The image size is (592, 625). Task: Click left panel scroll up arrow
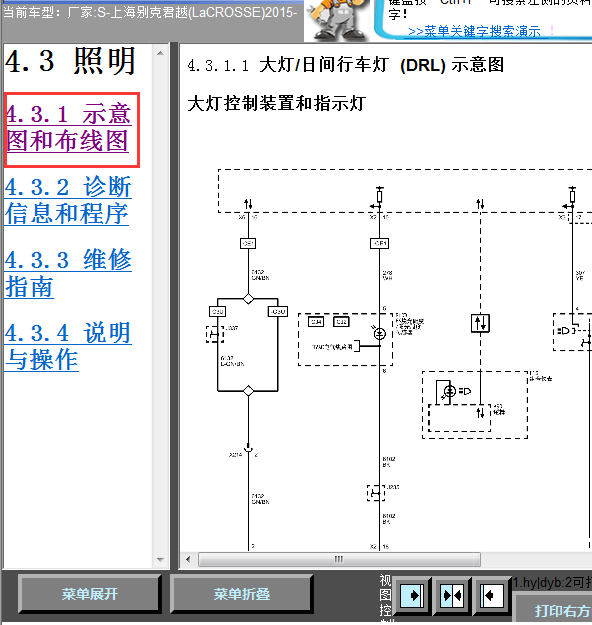160,53
